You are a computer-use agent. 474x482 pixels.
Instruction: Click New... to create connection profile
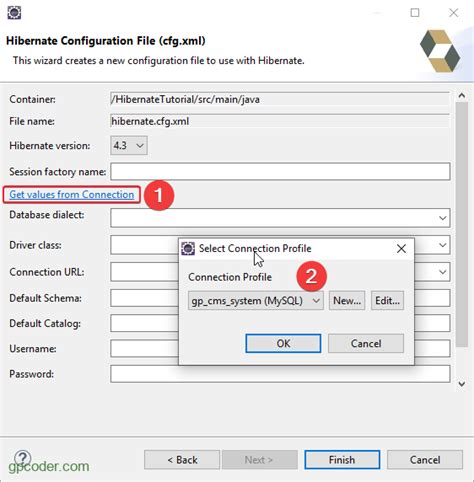[x=347, y=301]
